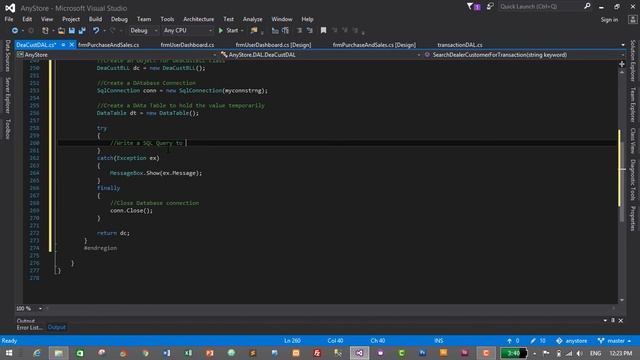
Task: Open the document tabs overflow dropdown
Action: pos(623,45)
